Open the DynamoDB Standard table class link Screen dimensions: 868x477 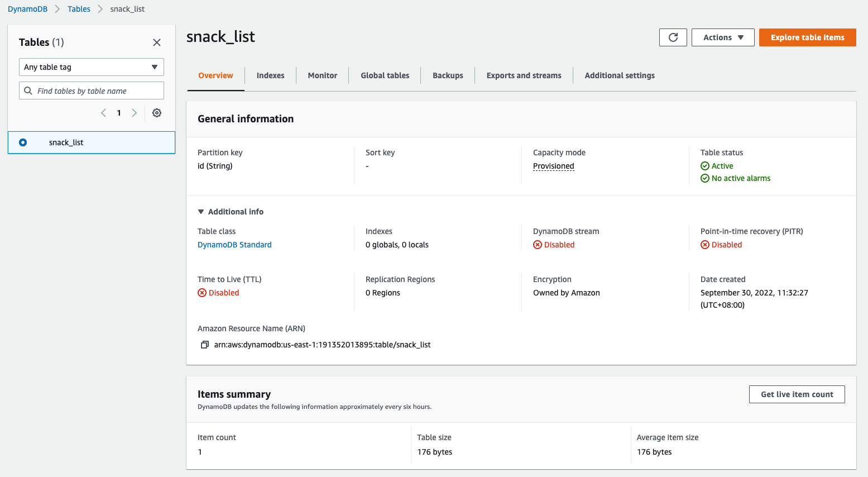click(234, 245)
